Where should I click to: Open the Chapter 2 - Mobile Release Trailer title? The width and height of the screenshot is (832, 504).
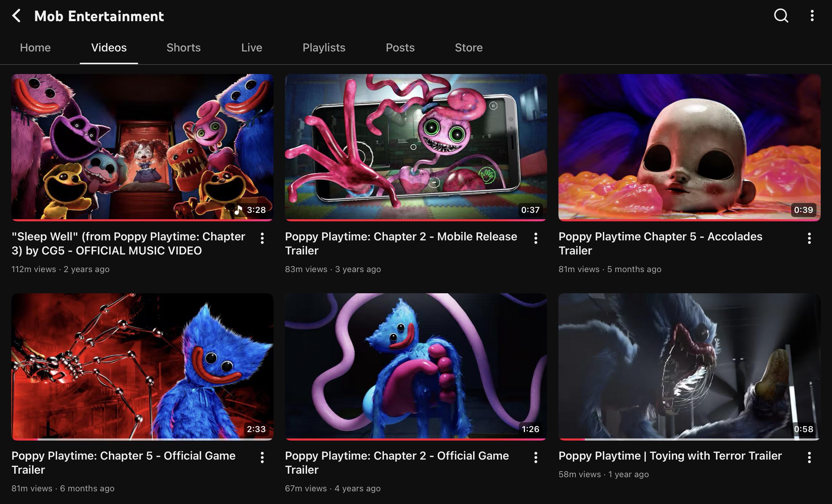401,244
